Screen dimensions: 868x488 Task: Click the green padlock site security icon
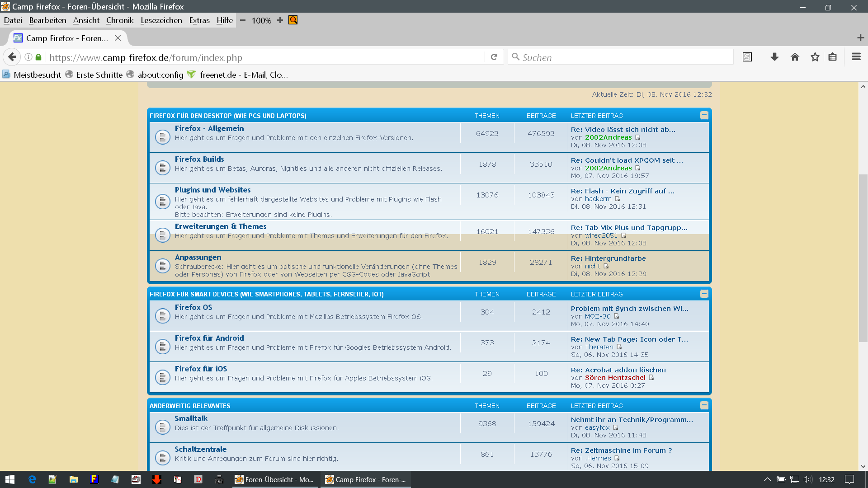coord(38,57)
